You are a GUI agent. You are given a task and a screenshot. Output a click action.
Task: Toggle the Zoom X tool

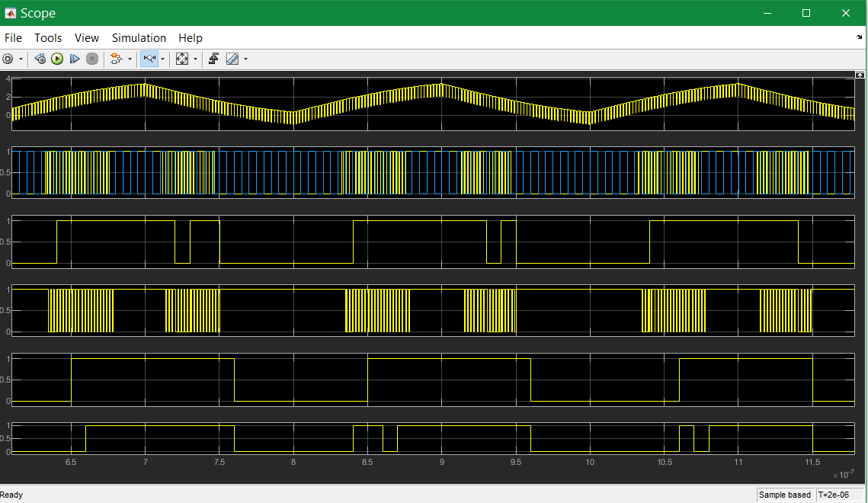[149, 59]
